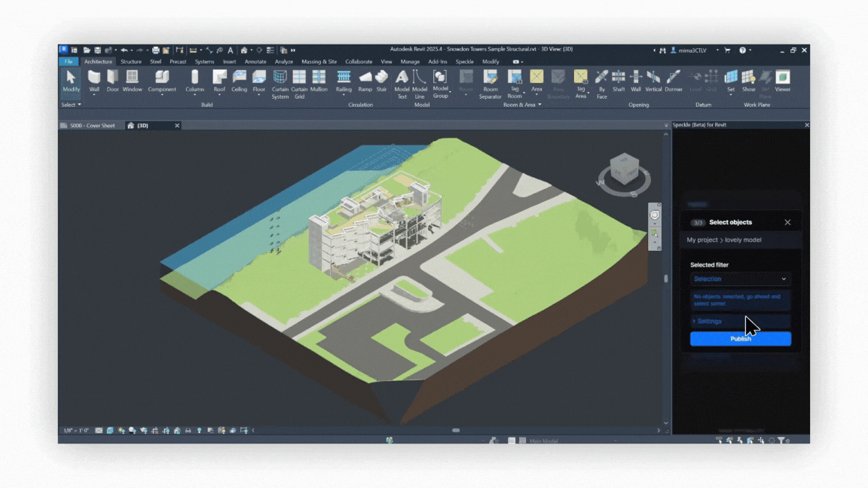Close the Speckle (Beta) for Revit panel
Image resolution: width=868 pixels, height=488 pixels.
click(x=806, y=125)
